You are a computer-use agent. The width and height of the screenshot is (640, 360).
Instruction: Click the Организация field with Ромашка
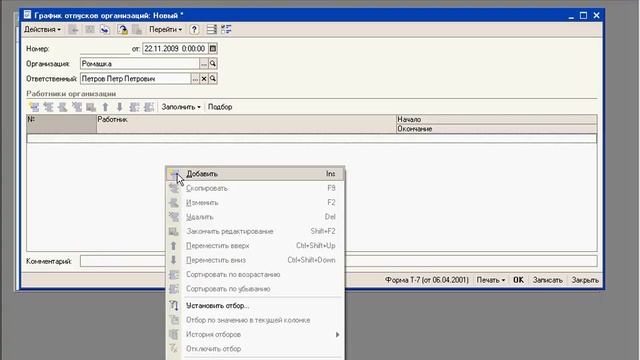(140, 64)
